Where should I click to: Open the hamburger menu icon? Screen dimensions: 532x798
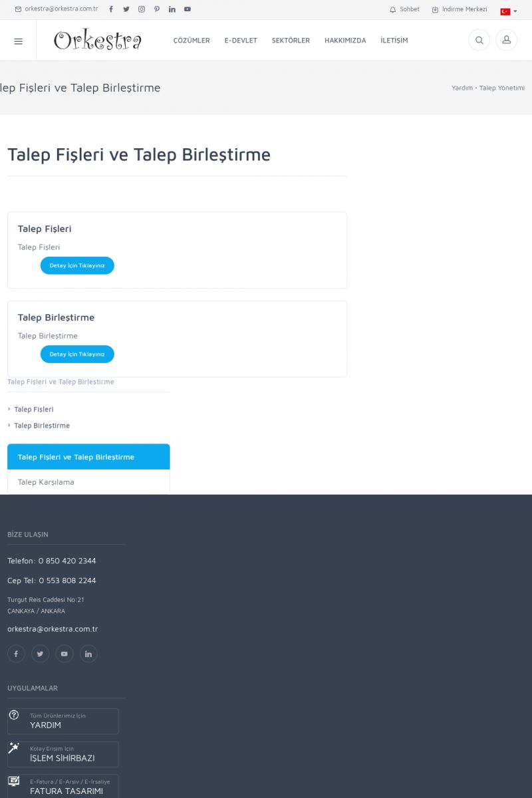[18, 41]
